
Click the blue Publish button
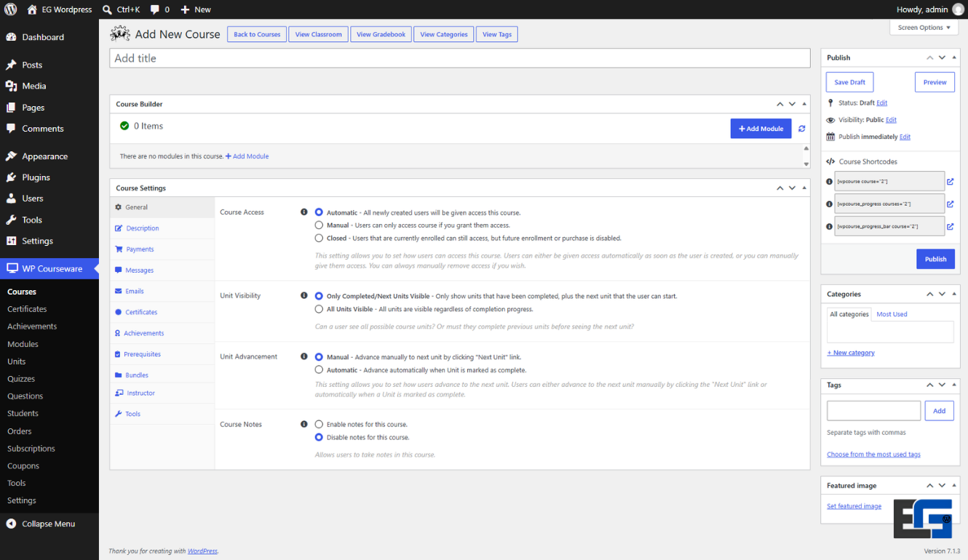(x=935, y=259)
